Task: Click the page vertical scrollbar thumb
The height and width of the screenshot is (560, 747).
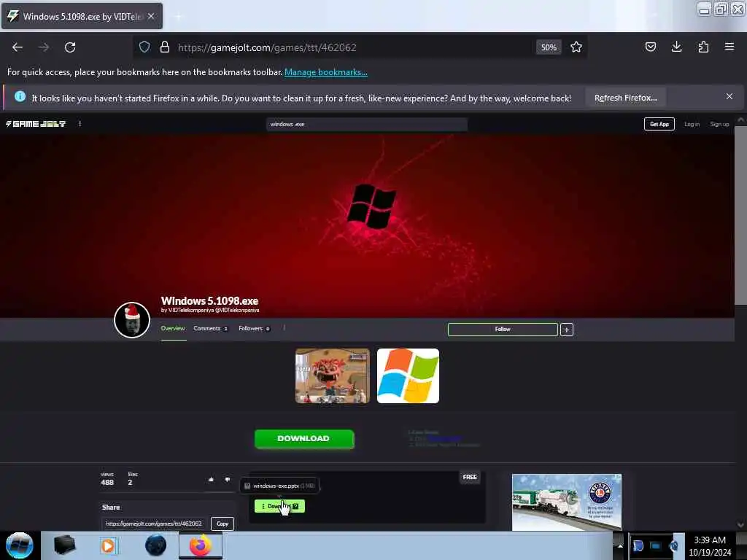Action: (x=740, y=216)
